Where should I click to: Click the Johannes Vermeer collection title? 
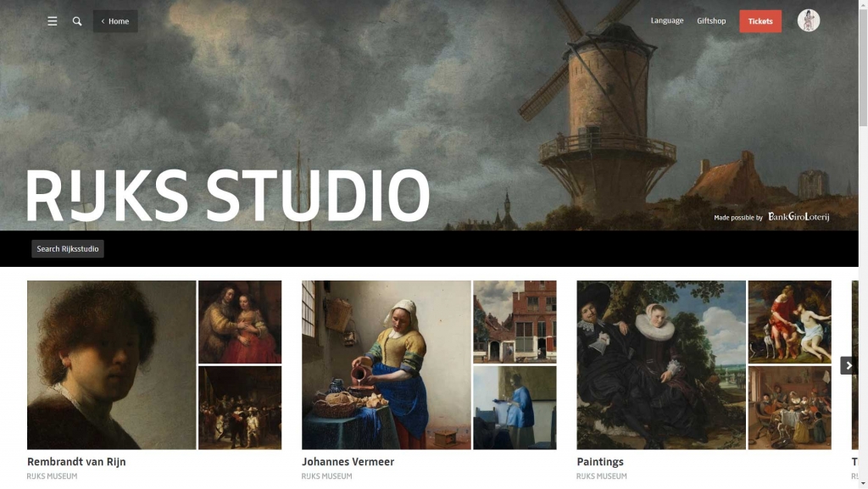pos(348,462)
